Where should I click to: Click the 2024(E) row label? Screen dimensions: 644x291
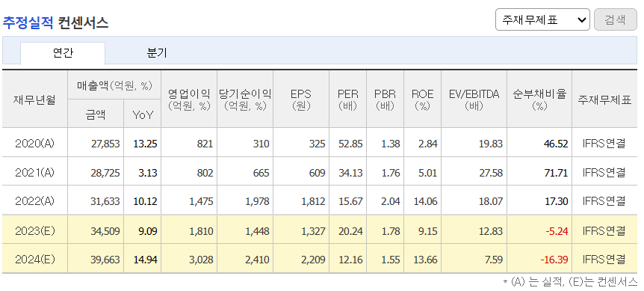coord(35,260)
